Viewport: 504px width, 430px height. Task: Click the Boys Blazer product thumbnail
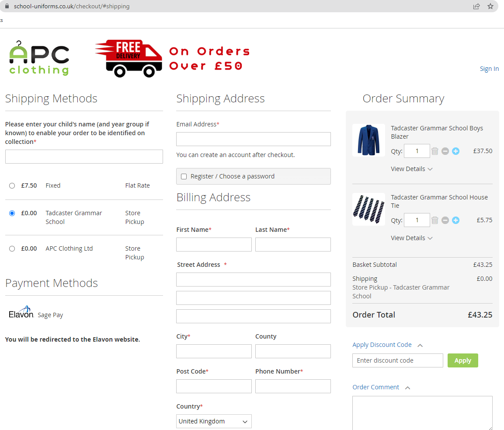click(x=368, y=140)
